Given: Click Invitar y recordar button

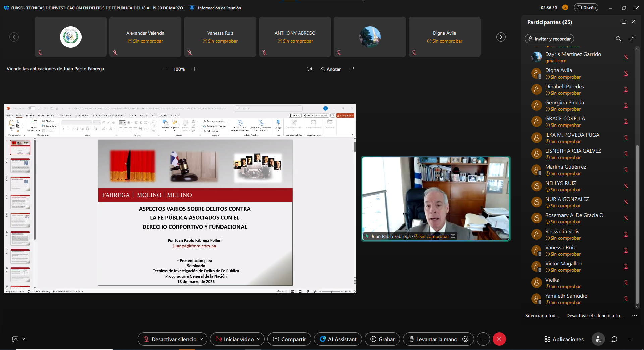Looking at the screenshot, I should tap(549, 39).
